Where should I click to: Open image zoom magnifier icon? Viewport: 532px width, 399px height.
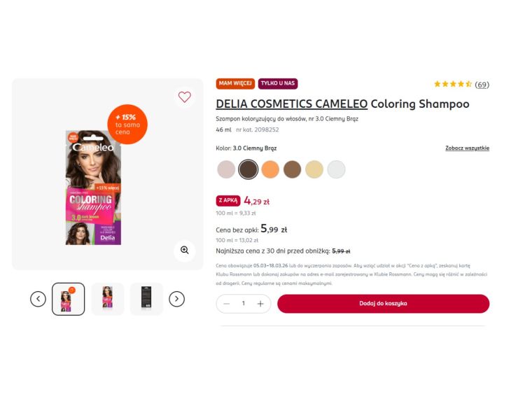(x=185, y=251)
